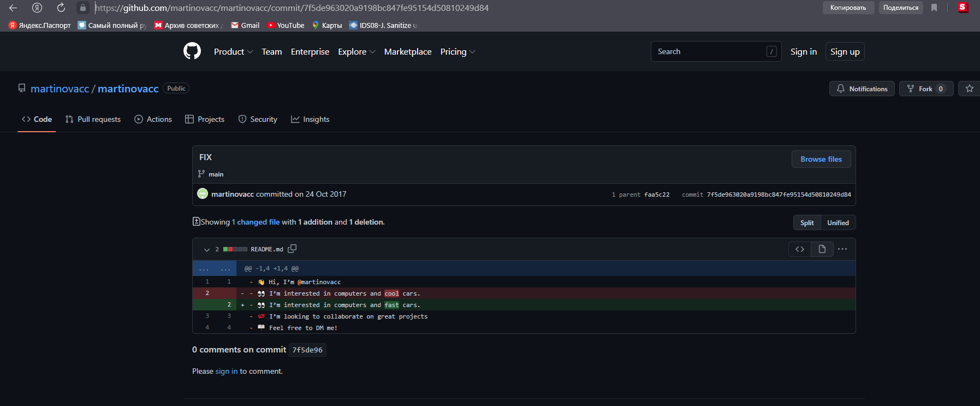Open the Security tab
Screen dimensions: 980x406
click(258, 119)
